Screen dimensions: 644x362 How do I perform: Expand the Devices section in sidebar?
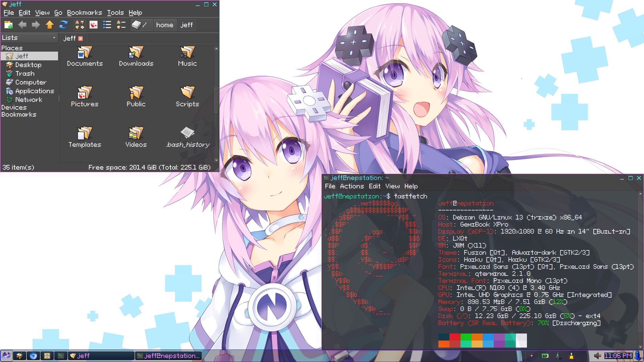14,107
